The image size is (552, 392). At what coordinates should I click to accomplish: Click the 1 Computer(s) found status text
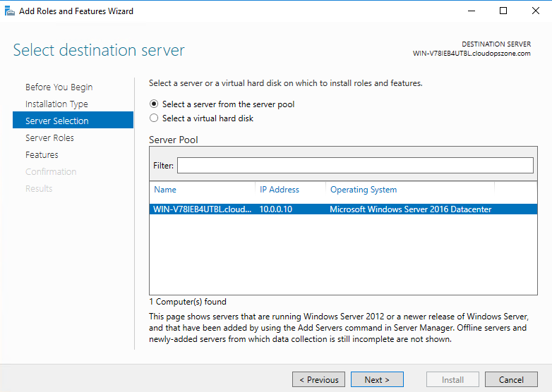click(188, 302)
